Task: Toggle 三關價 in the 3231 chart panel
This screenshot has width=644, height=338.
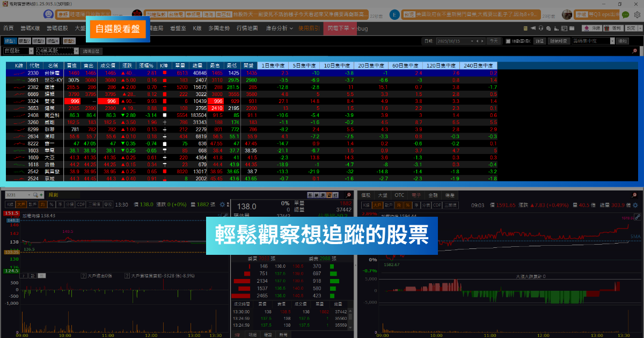Action: (94, 204)
